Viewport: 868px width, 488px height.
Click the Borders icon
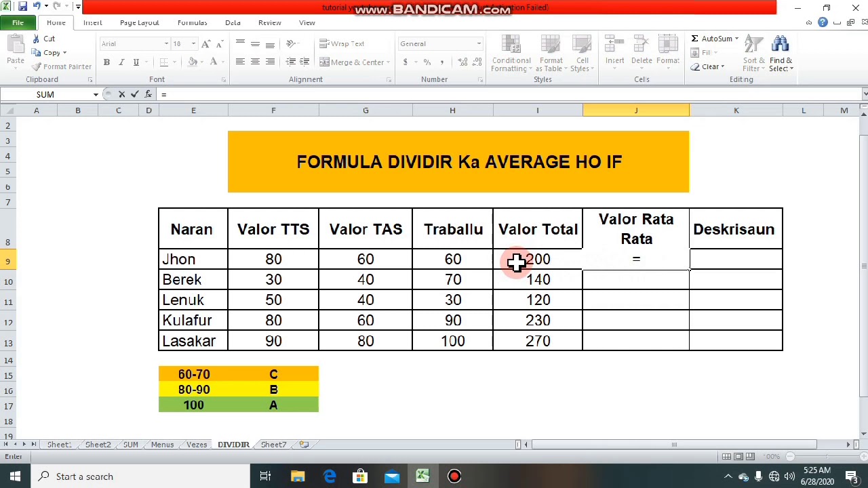click(x=163, y=62)
